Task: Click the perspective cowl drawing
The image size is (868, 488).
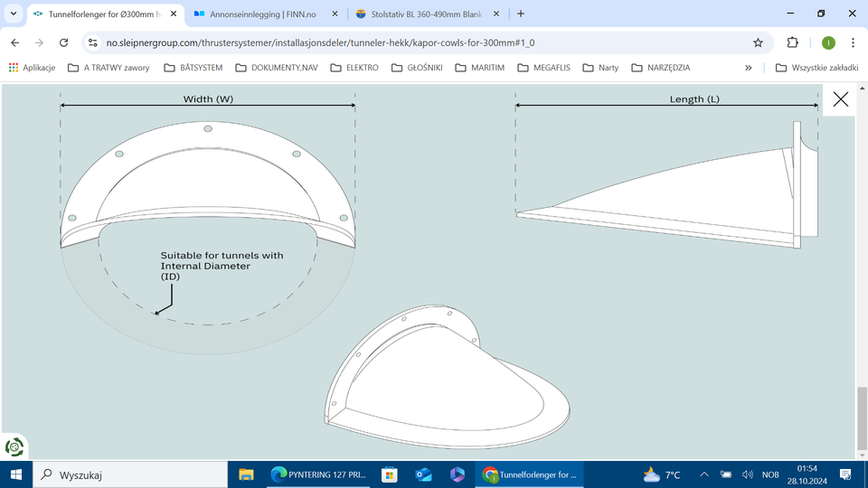Action: coord(446,378)
